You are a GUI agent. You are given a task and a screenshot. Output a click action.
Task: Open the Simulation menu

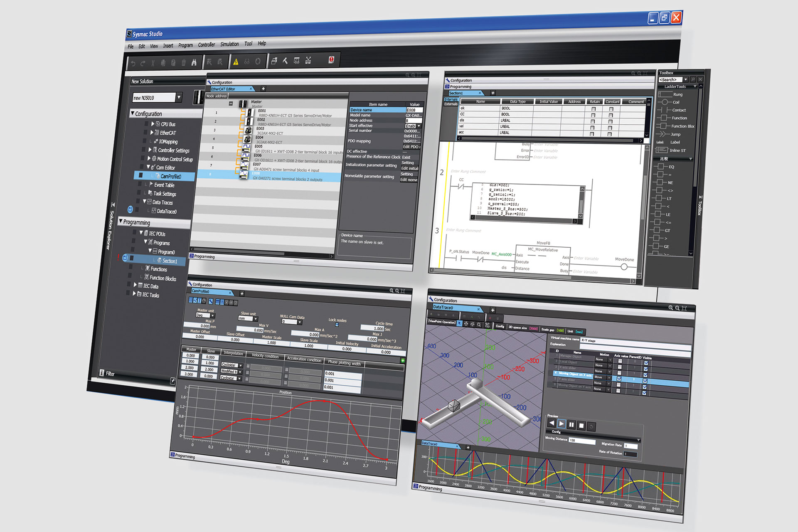(x=229, y=44)
